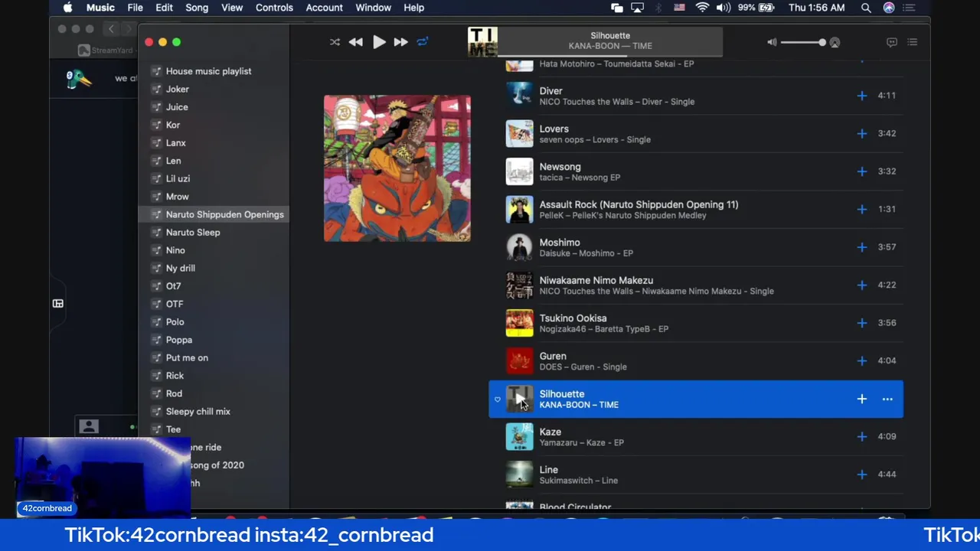The height and width of the screenshot is (551, 980).
Task: Open the Song menu
Action: coord(197,8)
